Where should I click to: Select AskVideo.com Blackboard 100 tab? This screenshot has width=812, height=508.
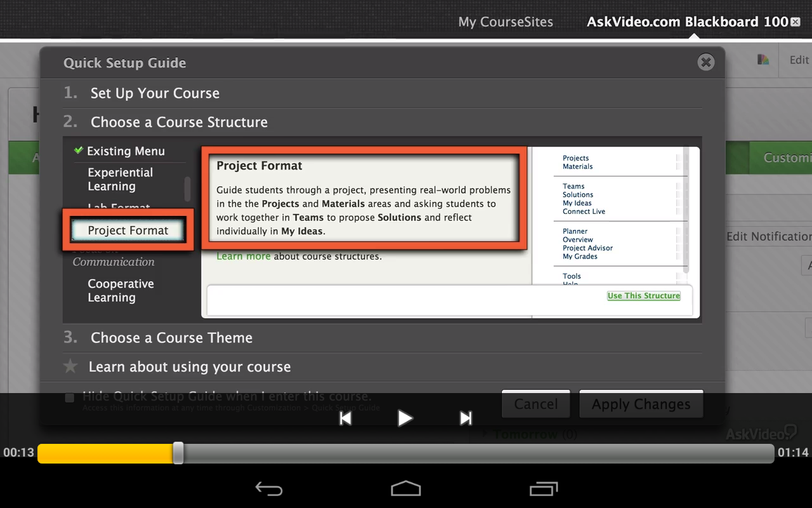tap(687, 22)
